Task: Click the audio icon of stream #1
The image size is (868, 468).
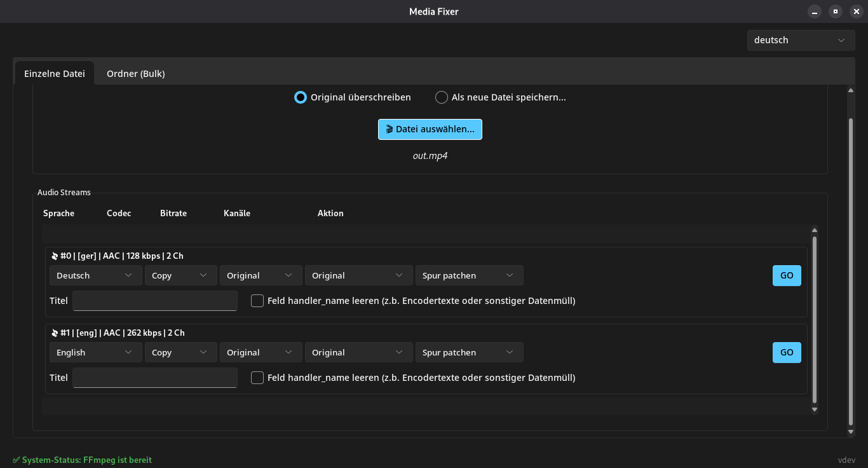Action: 55,333
